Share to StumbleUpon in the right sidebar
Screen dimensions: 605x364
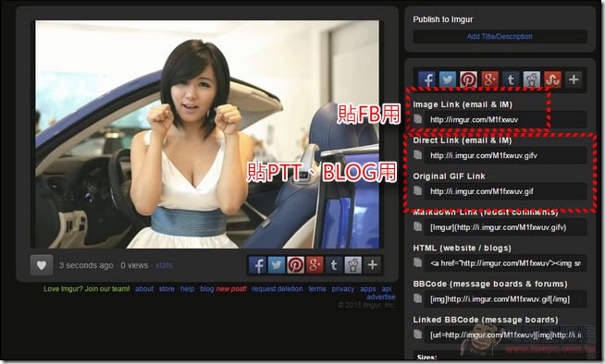coord(552,79)
